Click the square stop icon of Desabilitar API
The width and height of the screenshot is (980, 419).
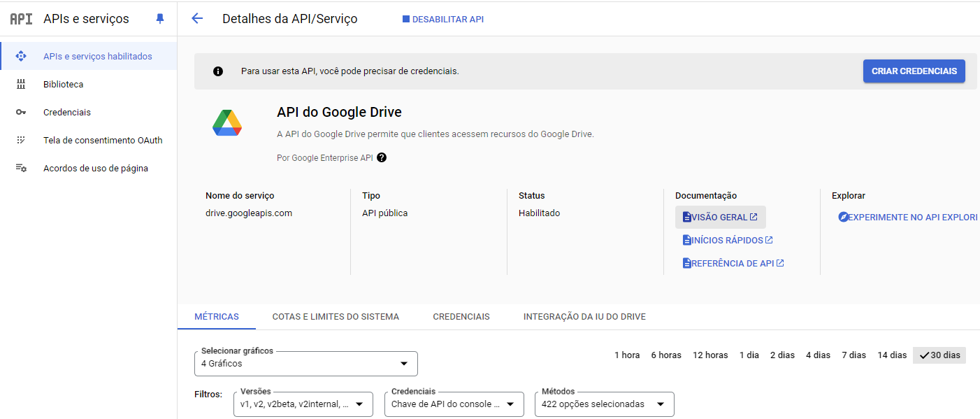coord(406,19)
